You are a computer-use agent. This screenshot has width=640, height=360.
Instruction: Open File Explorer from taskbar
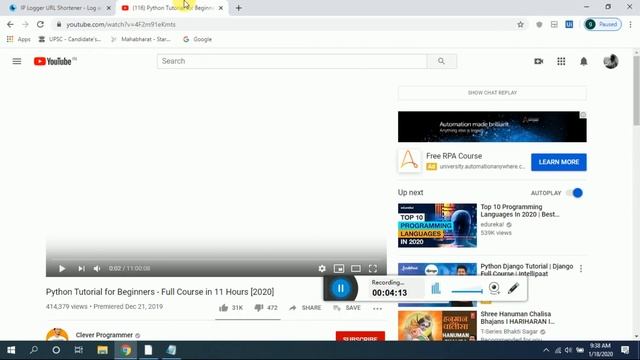tap(102, 350)
